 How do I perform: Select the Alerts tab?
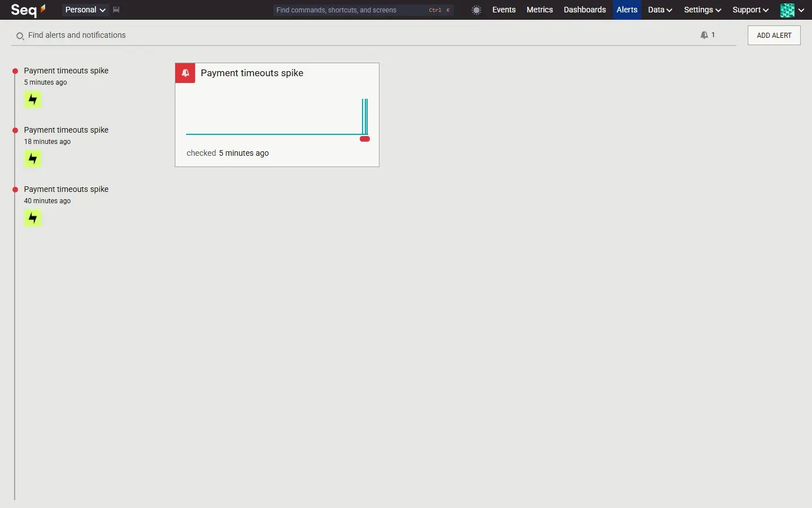[627, 10]
